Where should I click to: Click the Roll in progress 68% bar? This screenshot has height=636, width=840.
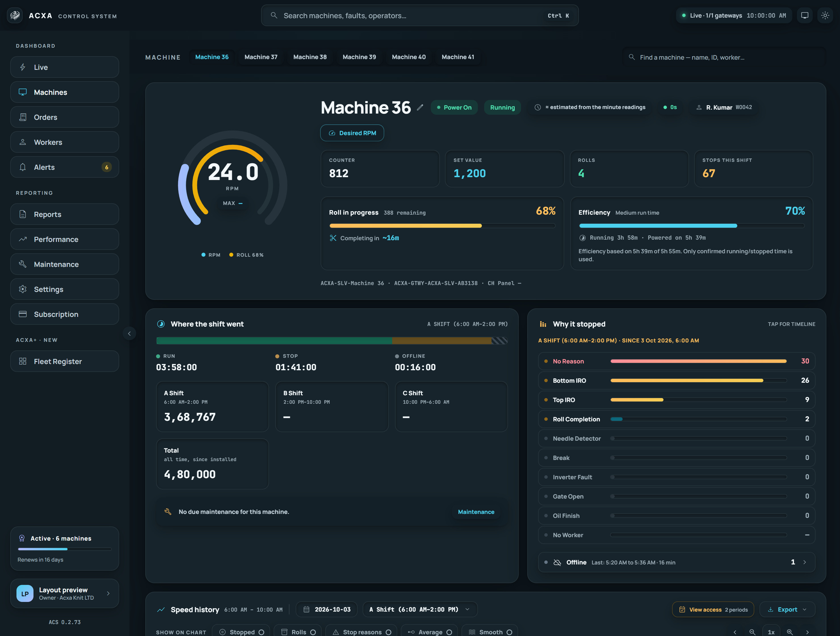point(442,226)
